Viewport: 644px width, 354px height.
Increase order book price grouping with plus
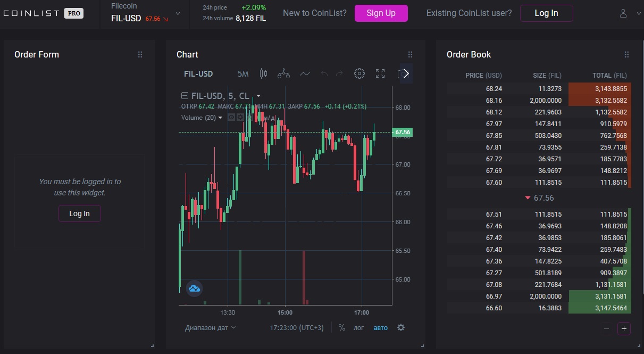(624, 328)
